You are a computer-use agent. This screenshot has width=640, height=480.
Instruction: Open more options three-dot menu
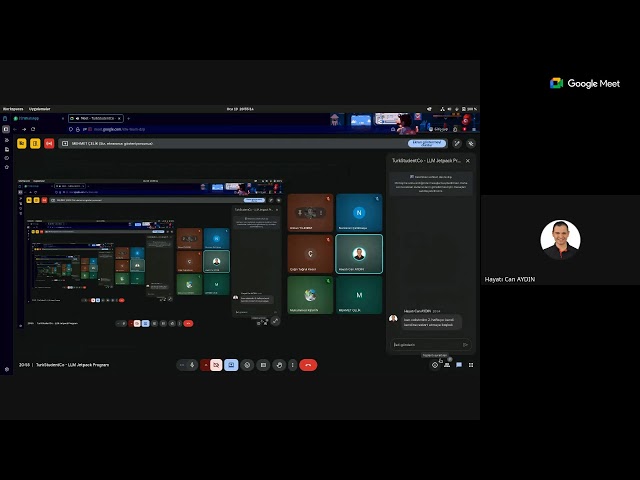(x=293, y=365)
